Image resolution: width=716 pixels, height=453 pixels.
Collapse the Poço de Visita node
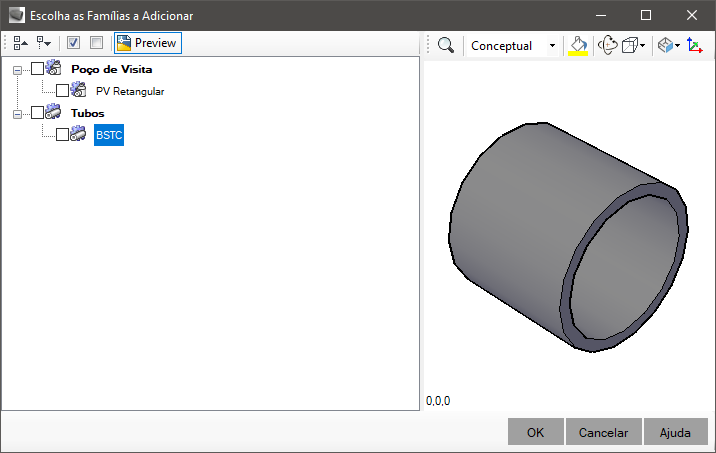pos(17,70)
